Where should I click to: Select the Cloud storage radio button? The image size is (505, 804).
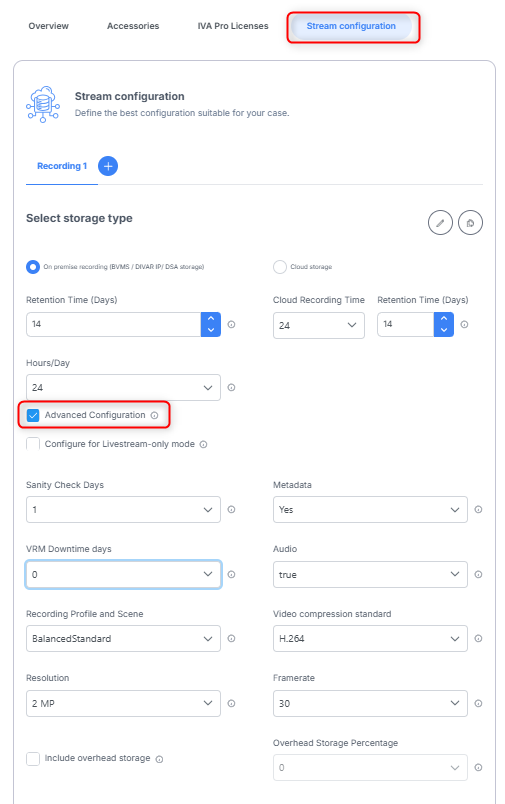tap(279, 267)
